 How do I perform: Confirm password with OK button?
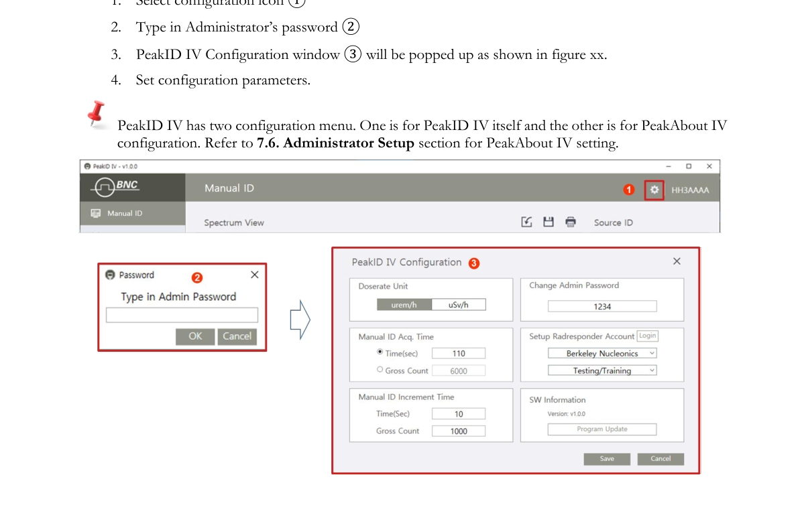(x=195, y=336)
